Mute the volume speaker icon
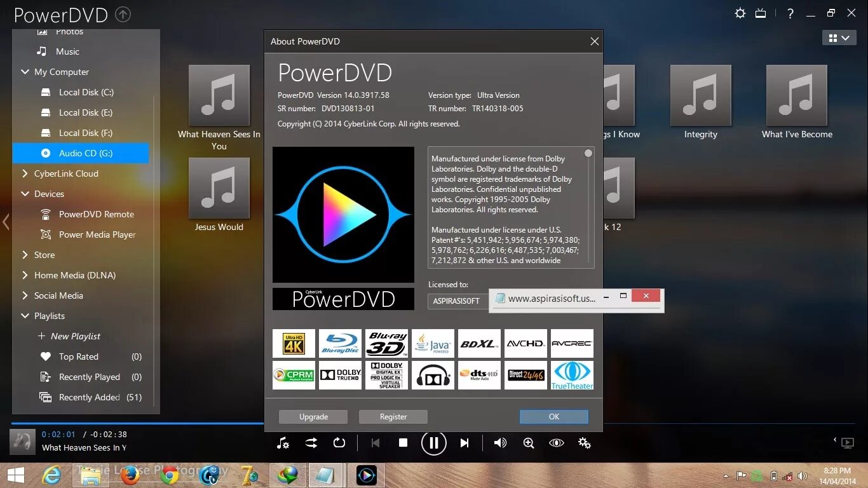This screenshot has width=868, height=488. tap(500, 443)
